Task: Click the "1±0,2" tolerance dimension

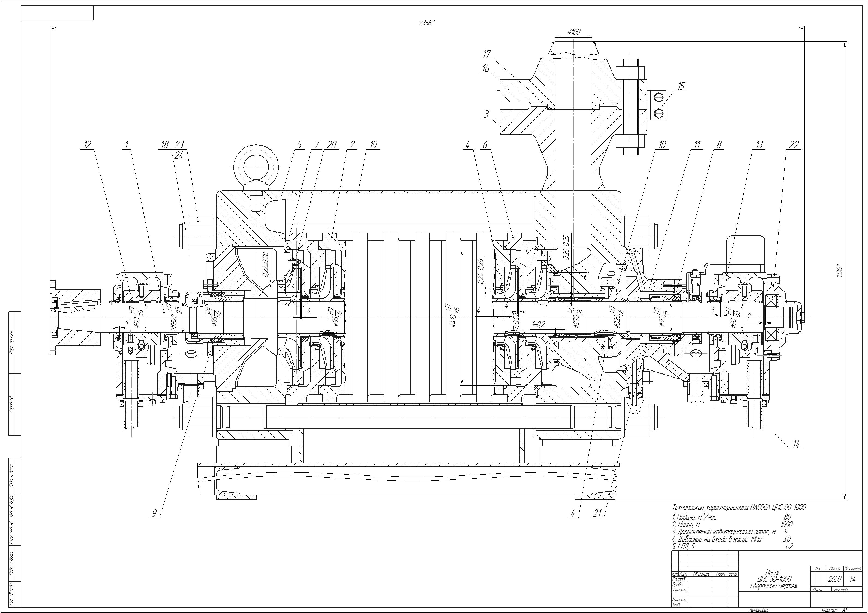Action: [x=539, y=324]
